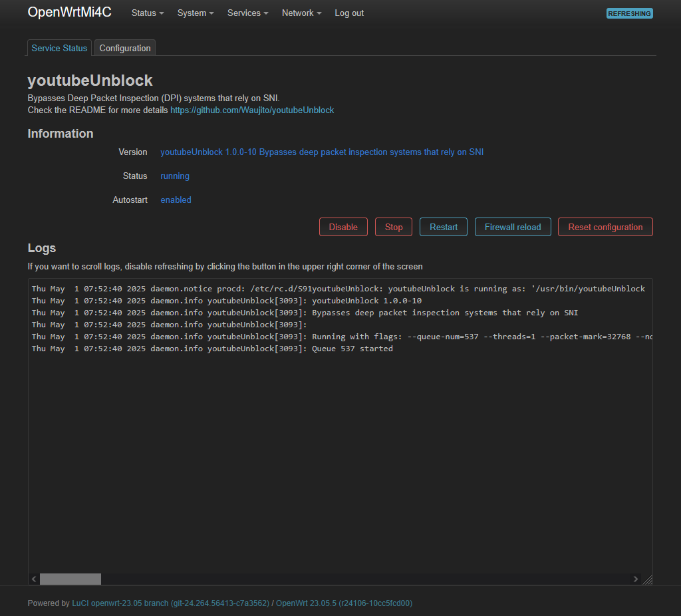Click the 'Running with flags' log line
The width and height of the screenshot is (681, 616).
pos(342,337)
